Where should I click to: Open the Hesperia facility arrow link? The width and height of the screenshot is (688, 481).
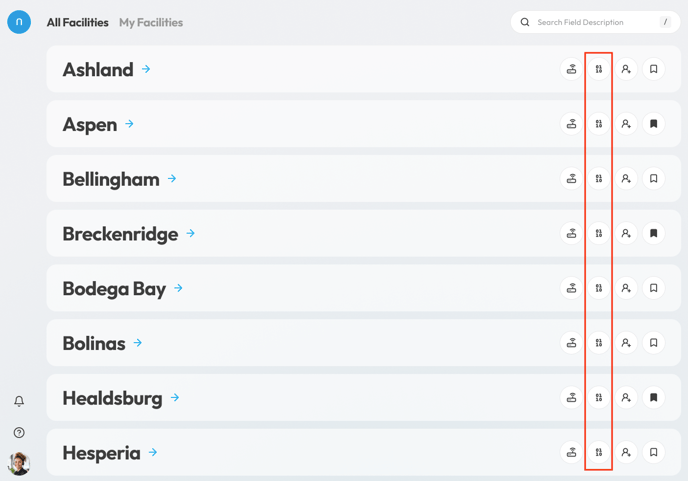pyautogui.click(x=153, y=452)
